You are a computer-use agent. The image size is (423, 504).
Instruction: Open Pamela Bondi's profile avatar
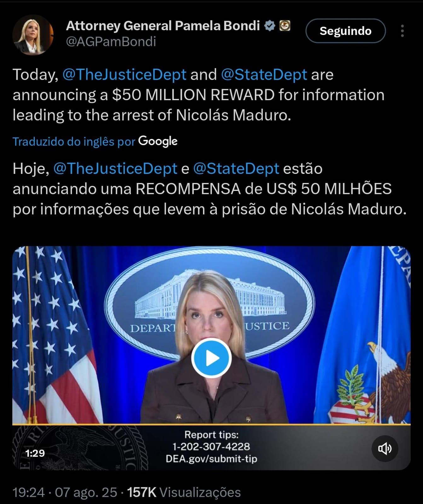(x=33, y=35)
